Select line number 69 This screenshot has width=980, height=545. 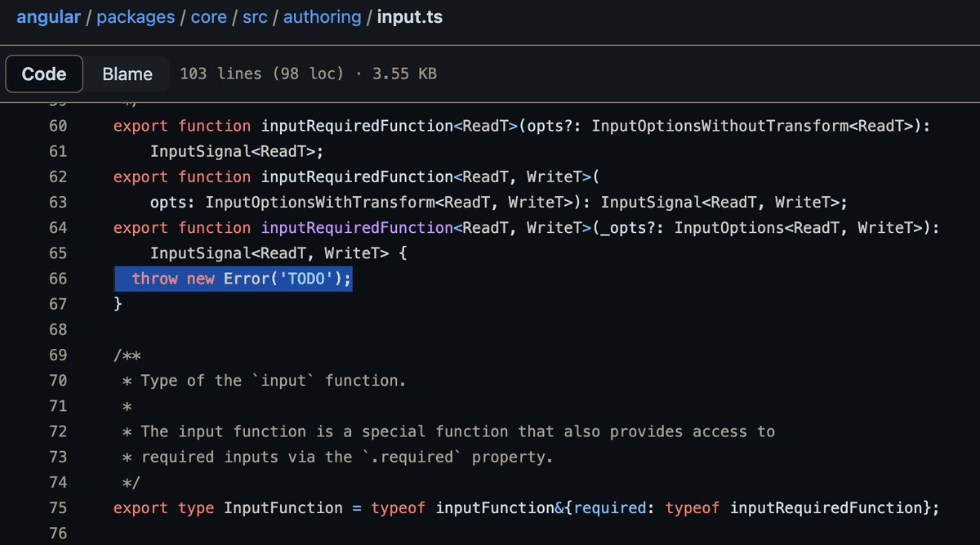[58, 355]
